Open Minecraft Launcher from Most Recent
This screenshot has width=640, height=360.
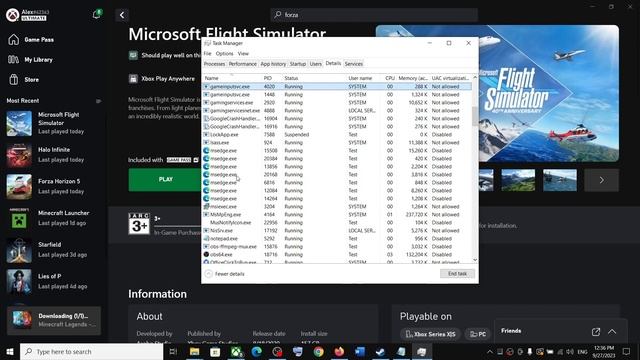point(53,218)
